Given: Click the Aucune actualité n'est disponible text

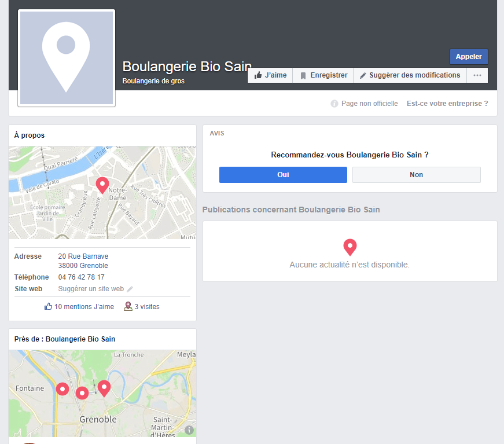Looking at the screenshot, I should (x=350, y=265).
